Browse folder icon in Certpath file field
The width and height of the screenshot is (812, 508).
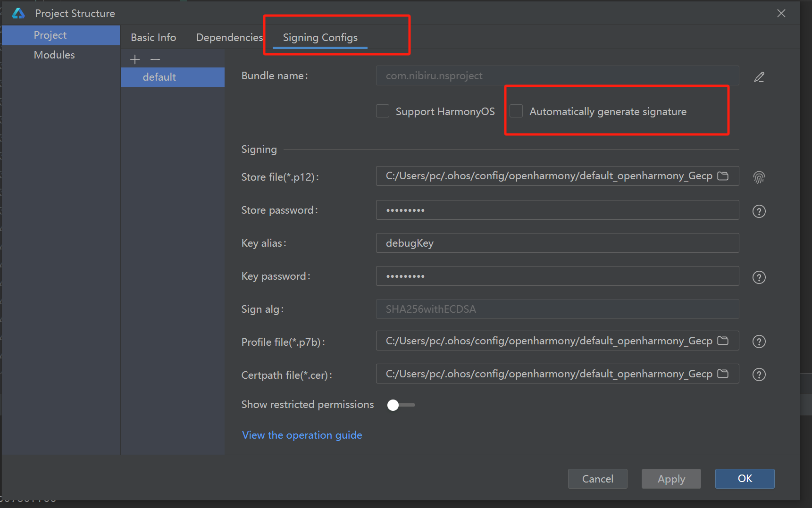click(x=723, y=374)
